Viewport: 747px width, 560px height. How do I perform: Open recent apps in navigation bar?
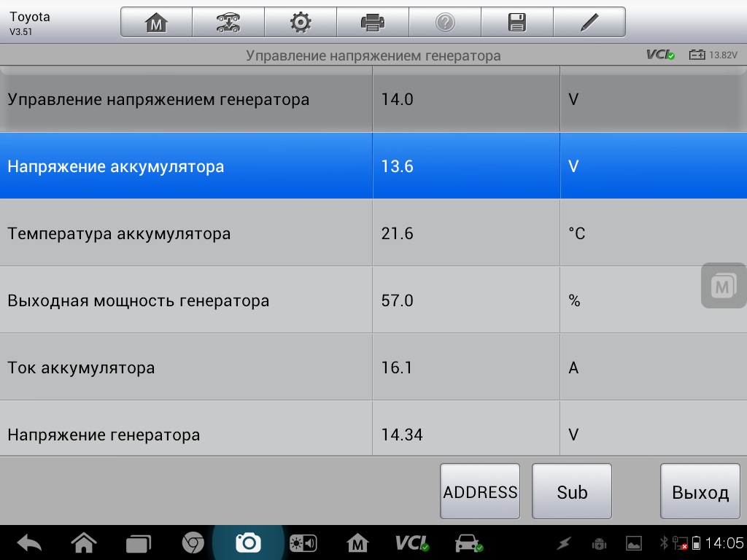click(x=138, y=543)
